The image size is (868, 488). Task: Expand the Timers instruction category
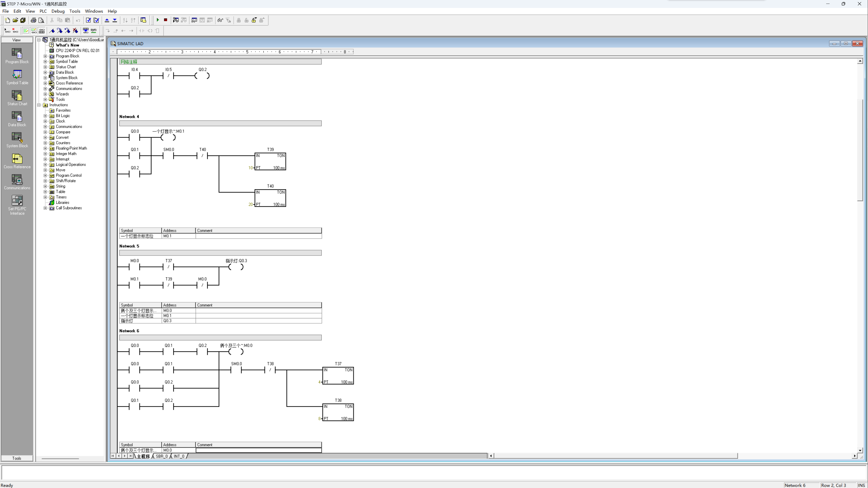point(45,197)
